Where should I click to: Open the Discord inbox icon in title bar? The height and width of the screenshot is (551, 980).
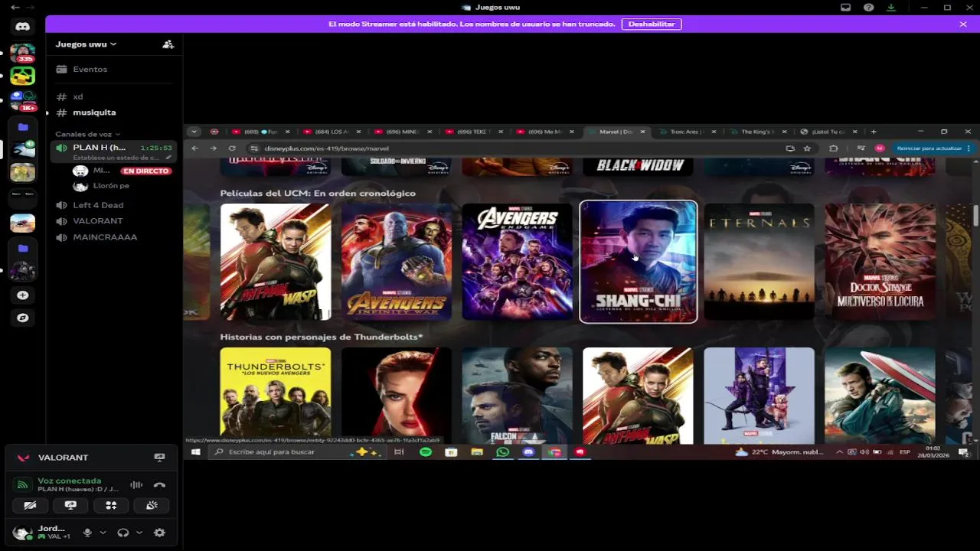[845, 8]
